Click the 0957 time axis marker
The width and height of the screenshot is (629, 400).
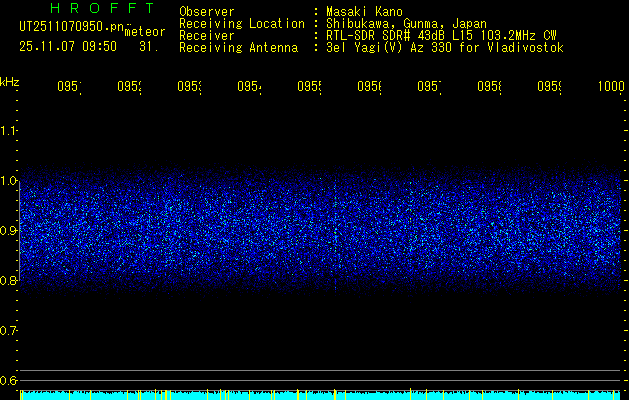tap(429, 86)
